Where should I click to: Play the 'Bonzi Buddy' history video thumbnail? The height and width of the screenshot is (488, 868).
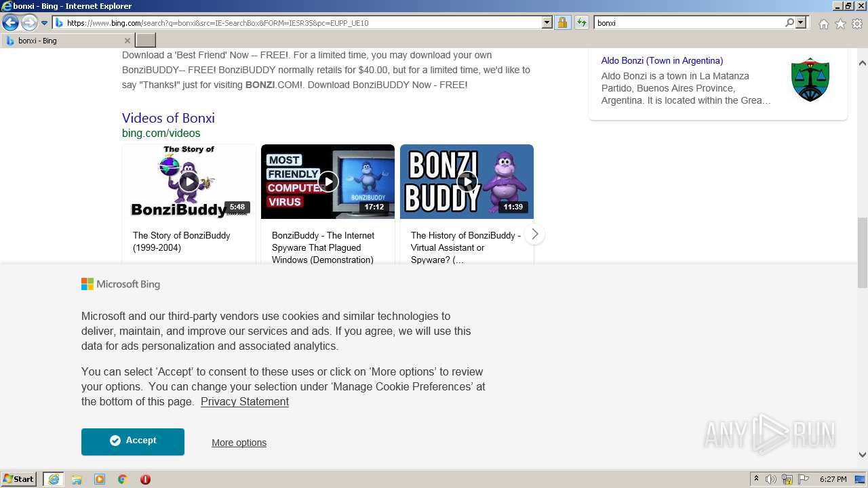(x=467, y=182)
